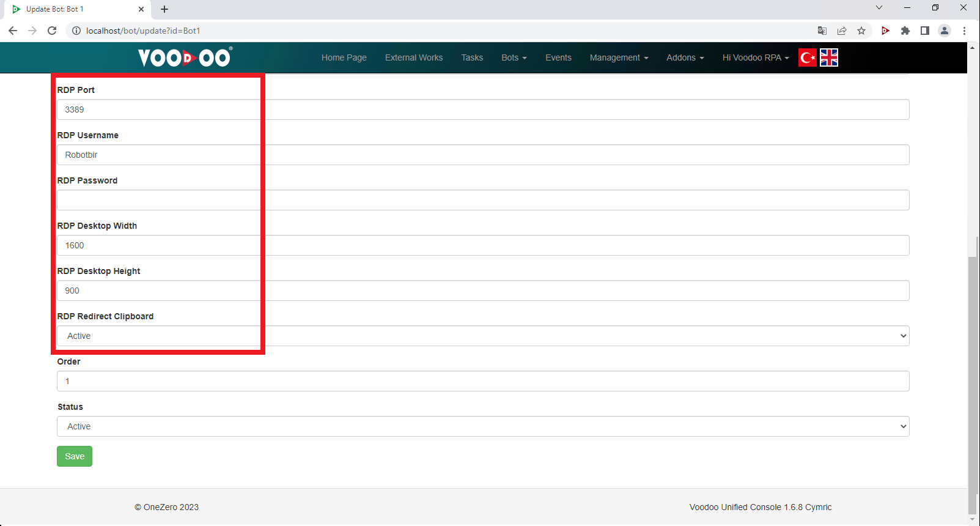Image resolution: width=980 pixels, height=526 pixels.
Task: View site information icon beside the URL
Action: click(x=76, y=31)
